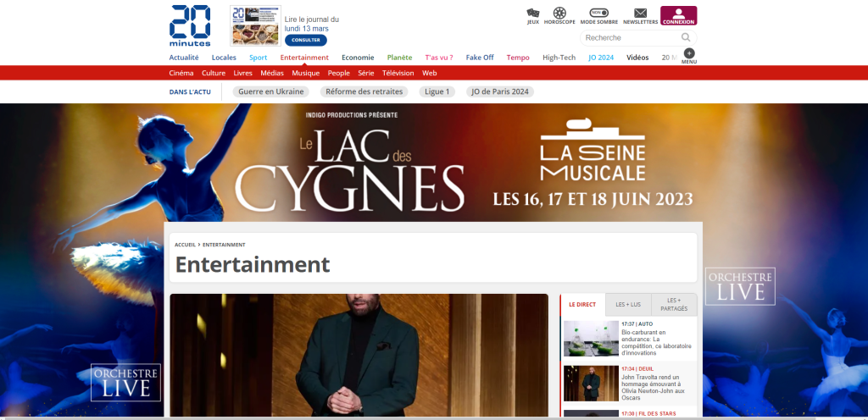The image size is (868, 420).
Task: Open the Vidéos section
Action: tap(637, 58)
